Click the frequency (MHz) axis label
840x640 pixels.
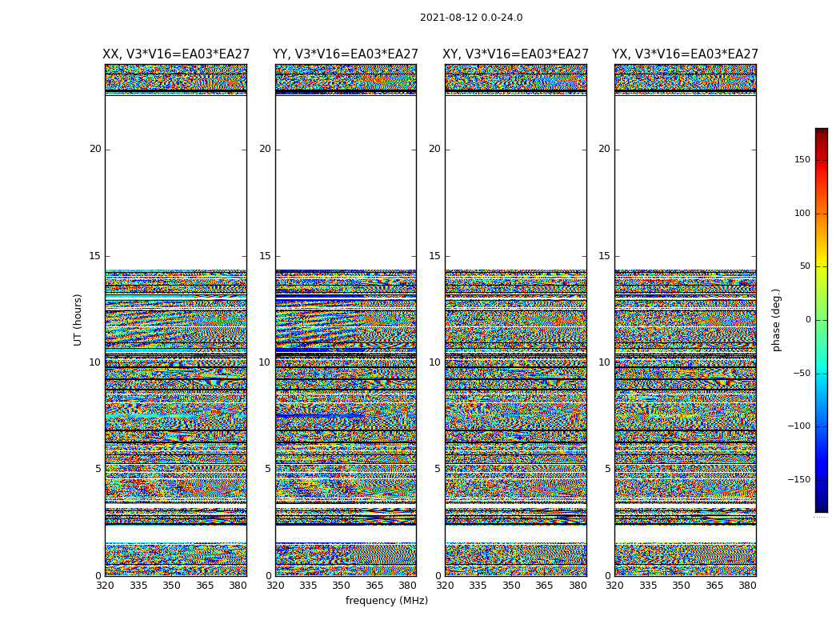(x=386, y=600)
